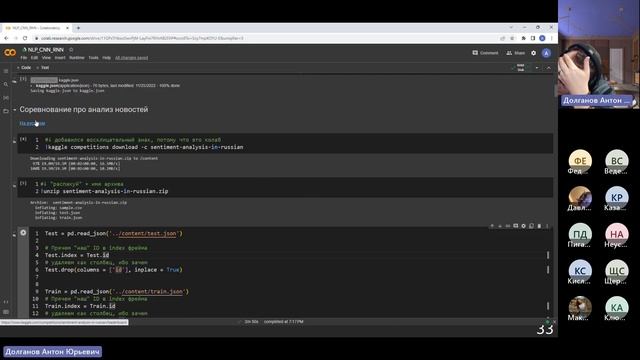Open the cell editor settings gear

[523, 226]
